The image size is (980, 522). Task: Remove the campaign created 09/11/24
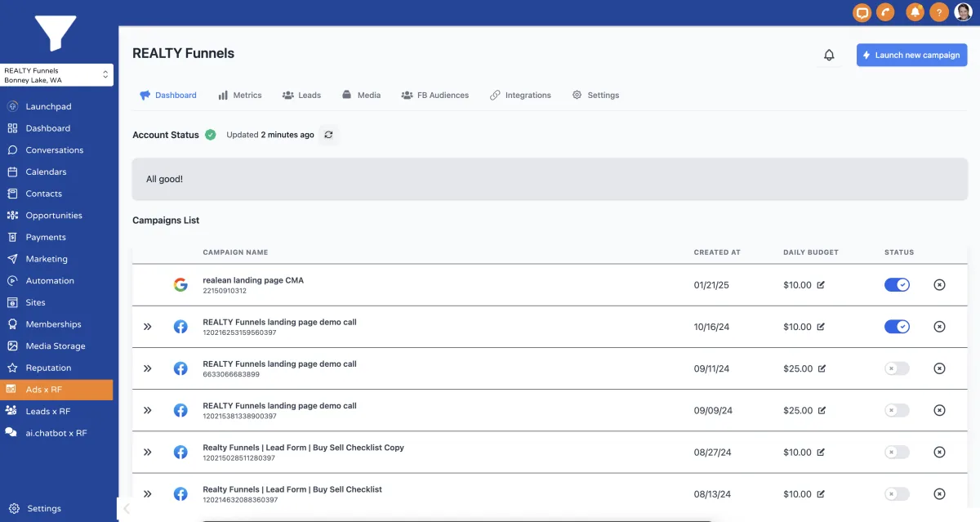click(x=939, y=368)
